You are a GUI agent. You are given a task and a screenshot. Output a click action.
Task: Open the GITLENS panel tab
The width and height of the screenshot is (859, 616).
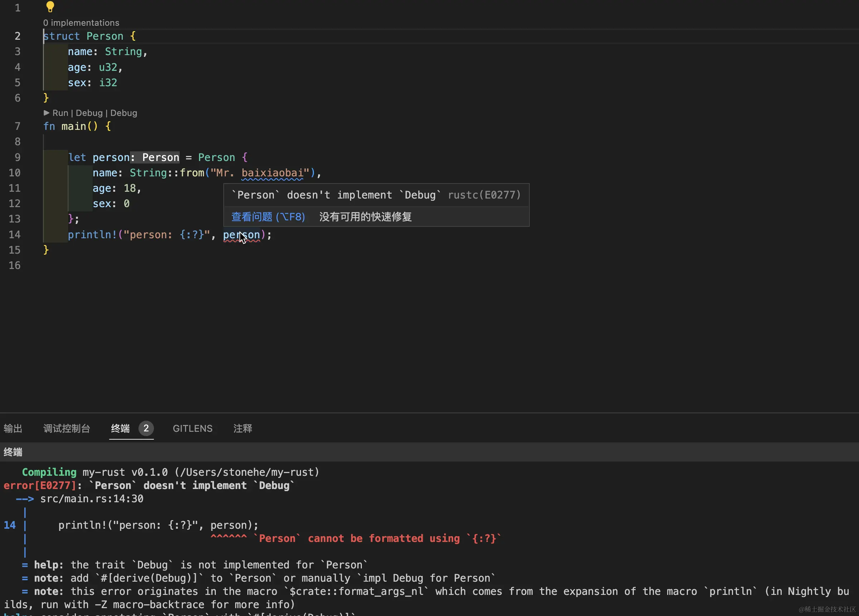(x=193, y=428)
